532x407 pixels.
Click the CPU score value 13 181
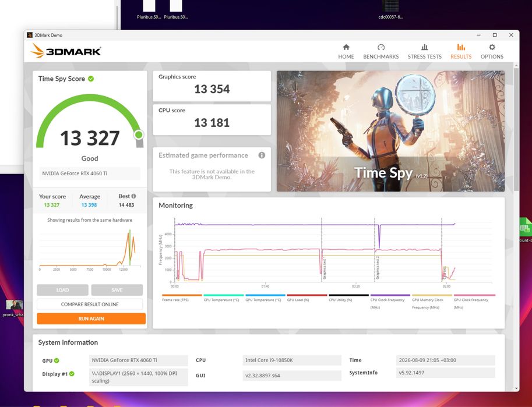(212, 123)
